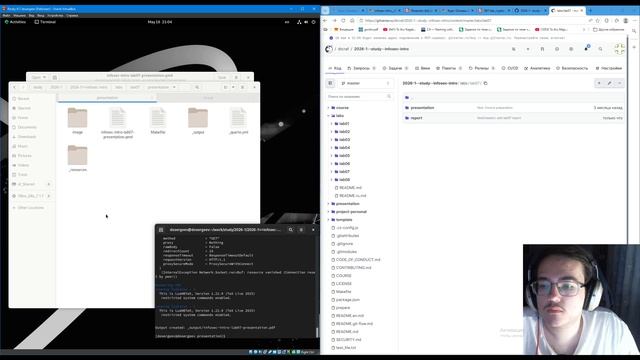
Task: Click the edit pencil icon above file list
Action: pos(609,83)
